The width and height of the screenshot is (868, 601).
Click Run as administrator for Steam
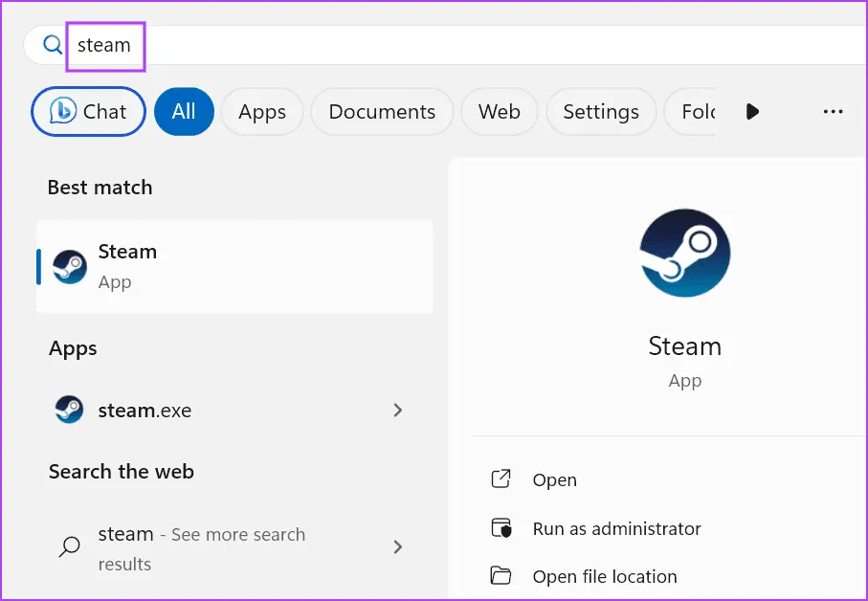(616, 528)
